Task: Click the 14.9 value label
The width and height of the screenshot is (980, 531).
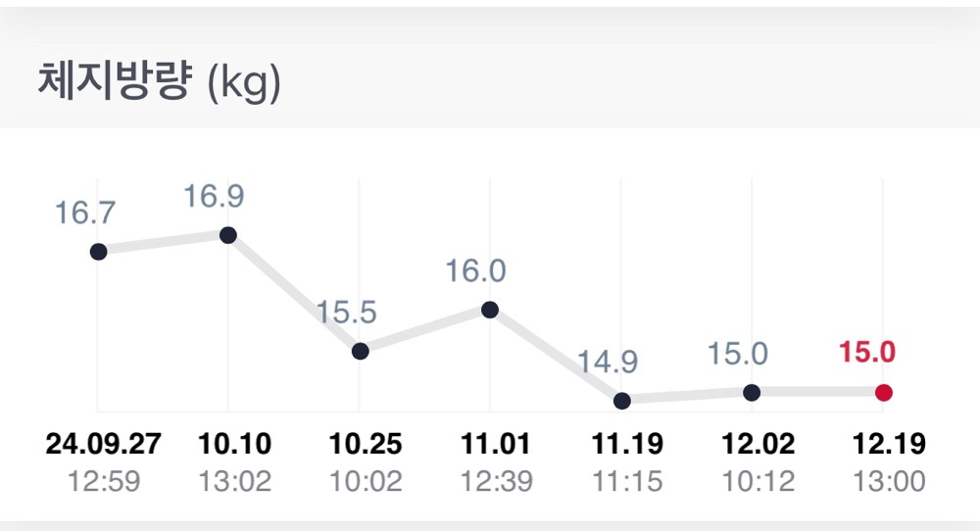Action: coord(608,362)
